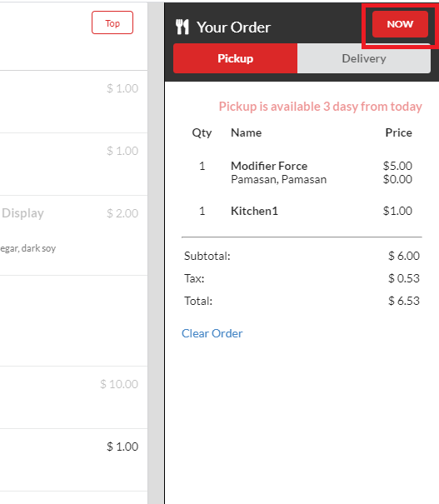The height and width of the screenshot is (504, 439).
Task: Click the pickup availability notice text
Action: [321, 107]
